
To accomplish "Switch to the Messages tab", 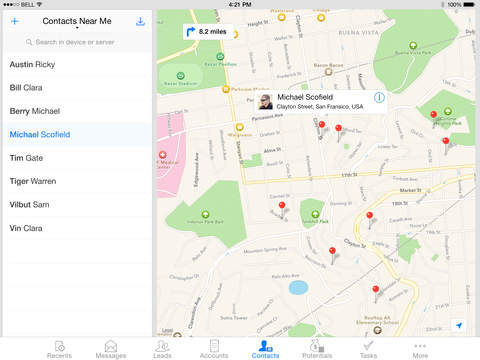I will click(111, 349).
